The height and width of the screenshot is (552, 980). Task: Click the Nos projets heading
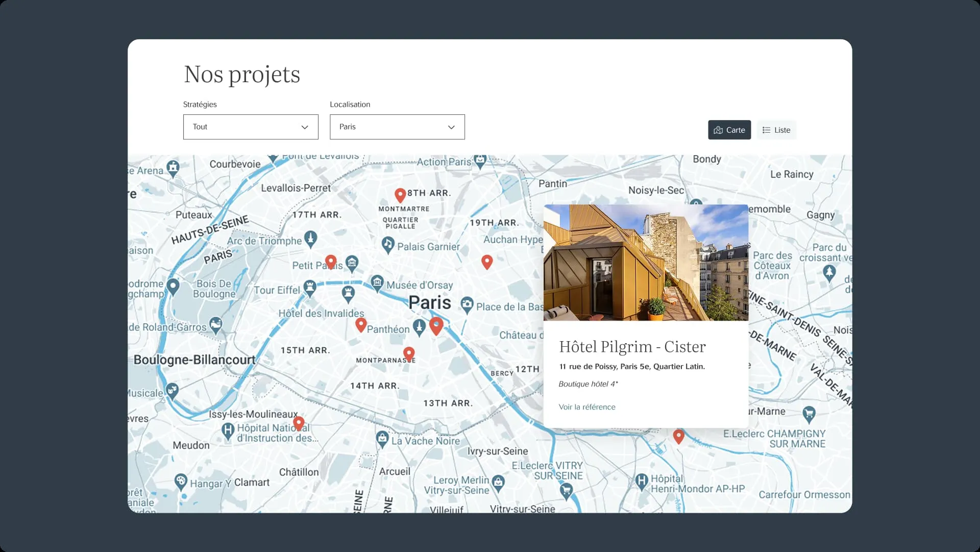click(x=242, y=75)
